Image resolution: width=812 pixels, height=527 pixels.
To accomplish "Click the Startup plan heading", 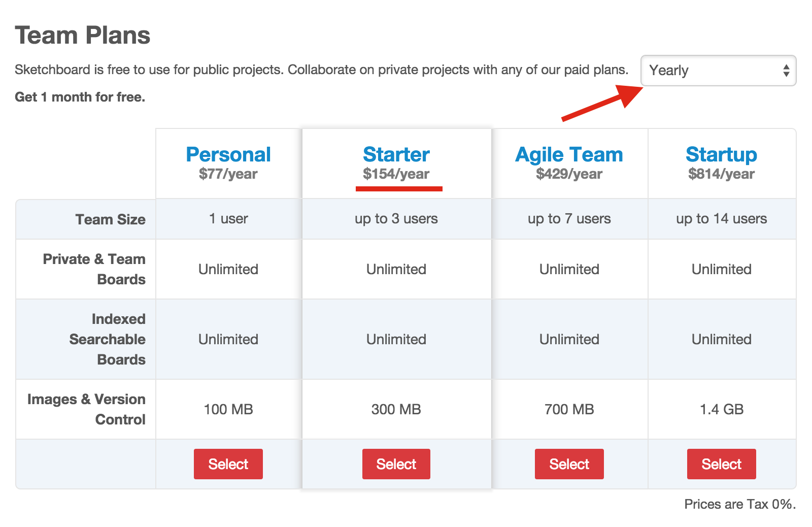I will tap(721, 154).
